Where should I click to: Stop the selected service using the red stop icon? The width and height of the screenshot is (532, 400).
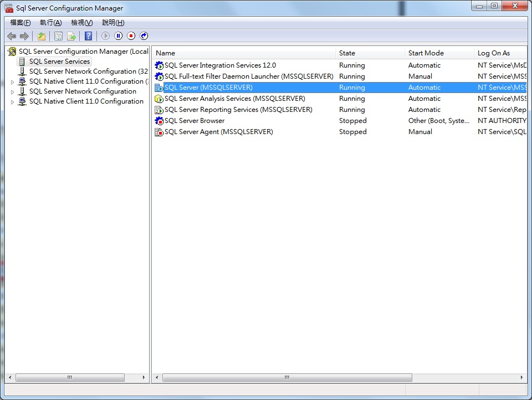(x=131, y=36)
